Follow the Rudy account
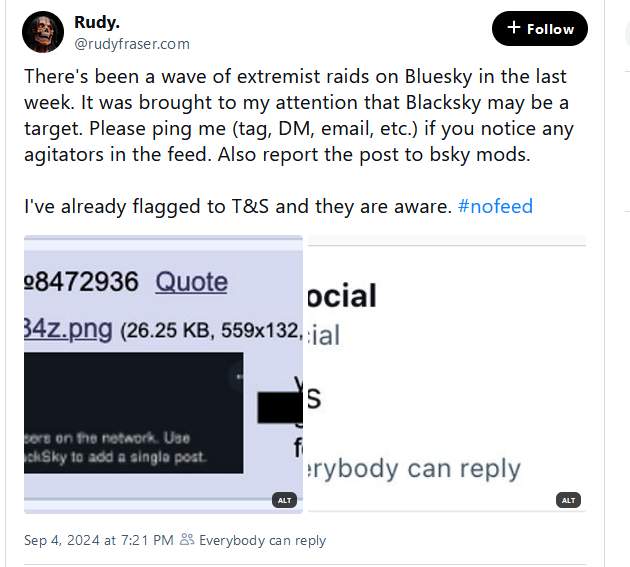Viewport: 630px width, 567px height. tap(540, 29)
